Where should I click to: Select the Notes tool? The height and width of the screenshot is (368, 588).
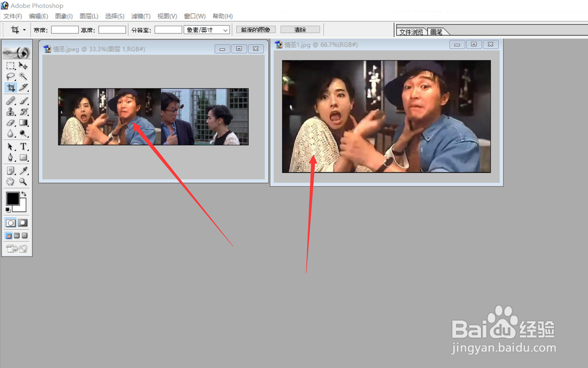click(11, 171)
